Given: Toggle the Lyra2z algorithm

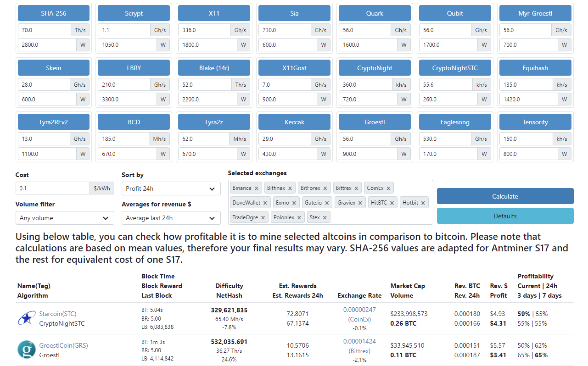Looking at the screenshot, I should pyautogui.click(x=214, y=122).
